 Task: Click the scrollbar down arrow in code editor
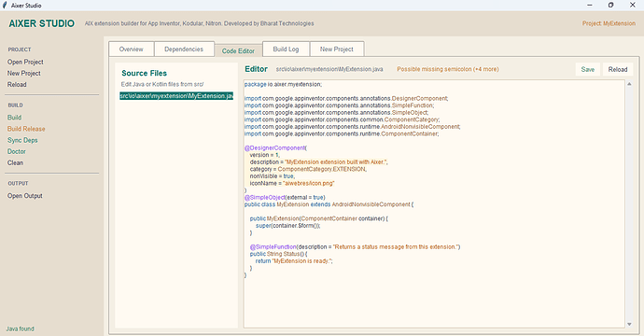[x=629, y=324]
